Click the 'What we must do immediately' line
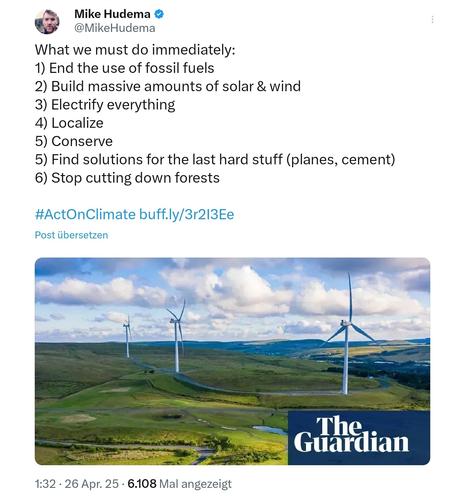Screen dimensions: 465x496 click(x=135, y=50)
